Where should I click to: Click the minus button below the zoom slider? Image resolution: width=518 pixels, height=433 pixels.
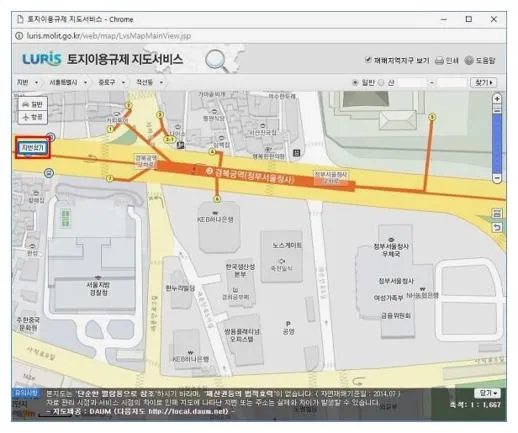pos(497,178)
